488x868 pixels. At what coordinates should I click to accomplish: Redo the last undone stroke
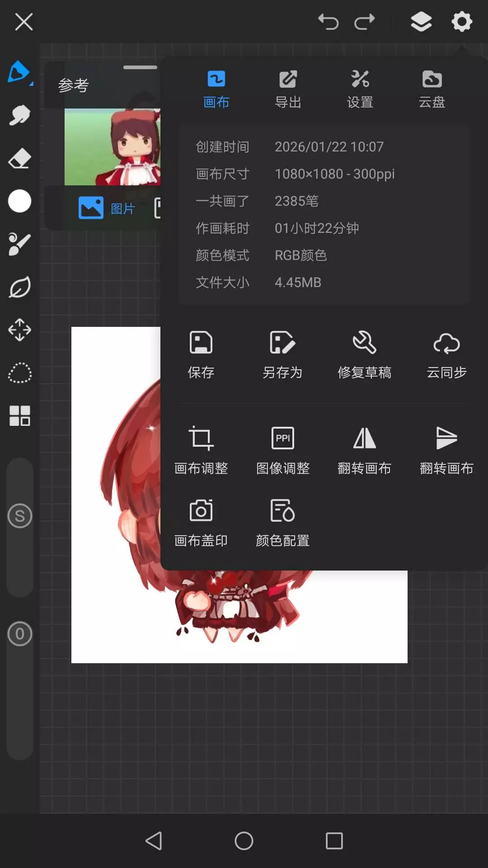(x=365, y=22)
